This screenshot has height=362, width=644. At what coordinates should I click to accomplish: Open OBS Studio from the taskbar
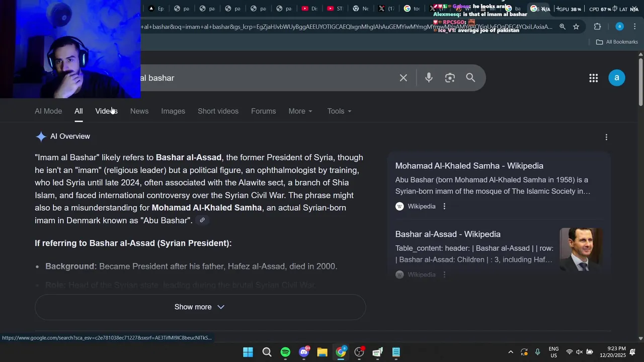click(359, 352)
